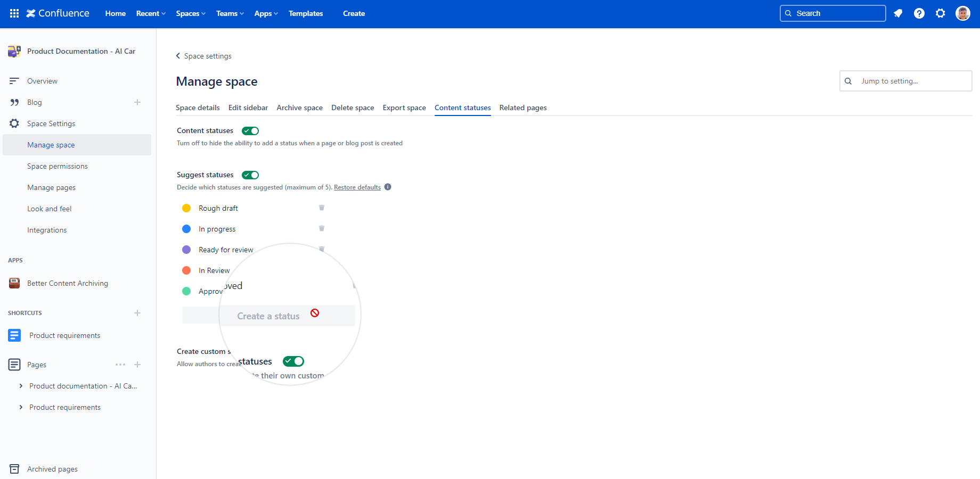This screenshot has height=479, width=980.
Task: Open the Related pages tab
Action: point(522,108)
